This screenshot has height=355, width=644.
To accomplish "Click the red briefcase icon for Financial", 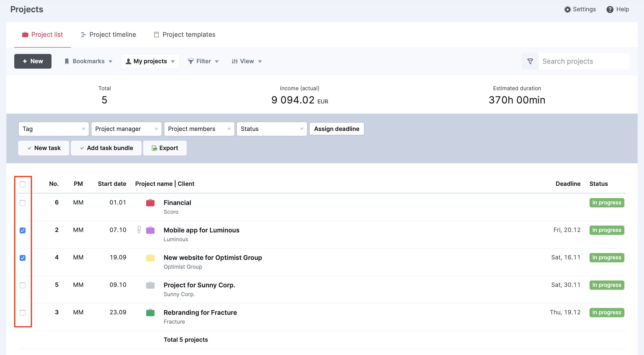I will pos(150,203).
